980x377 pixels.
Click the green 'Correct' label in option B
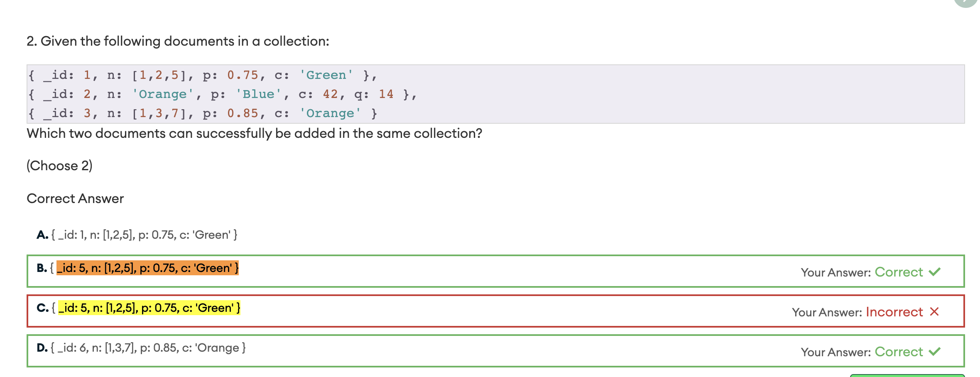tap(899, 272)
